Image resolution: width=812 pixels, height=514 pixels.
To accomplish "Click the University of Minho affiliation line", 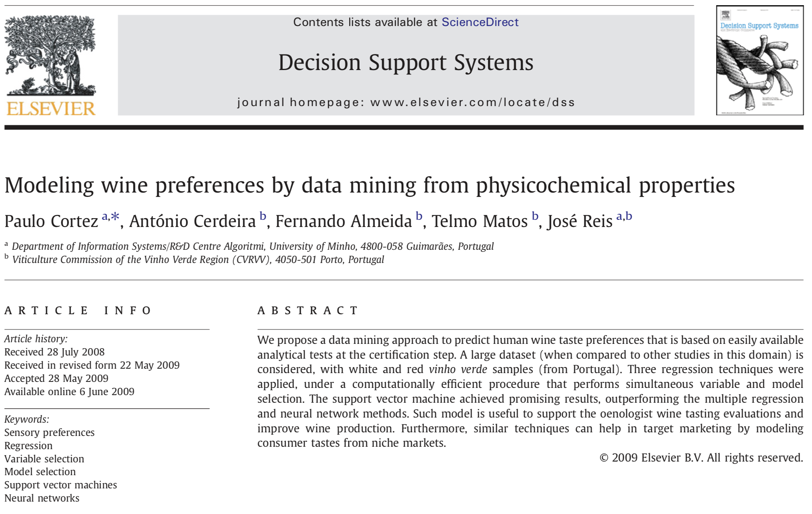I will click(253, 246).
